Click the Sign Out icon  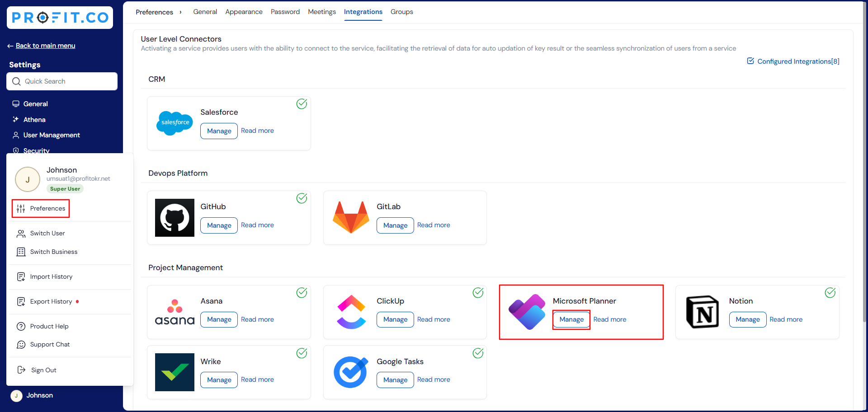click(x=21, y=370)
